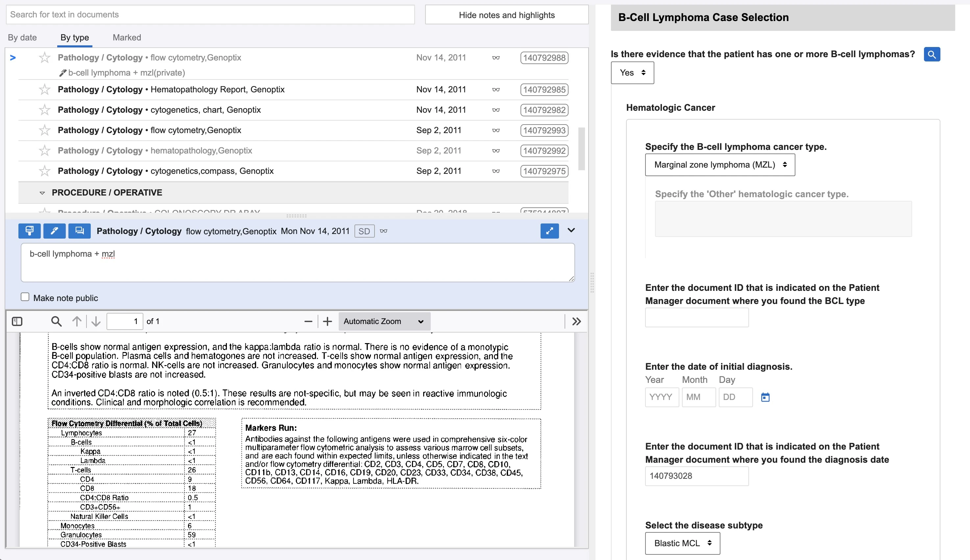Star the Hematopathology Report document
The height and width of the screenshot is (560, 970).
coord(45,89)
